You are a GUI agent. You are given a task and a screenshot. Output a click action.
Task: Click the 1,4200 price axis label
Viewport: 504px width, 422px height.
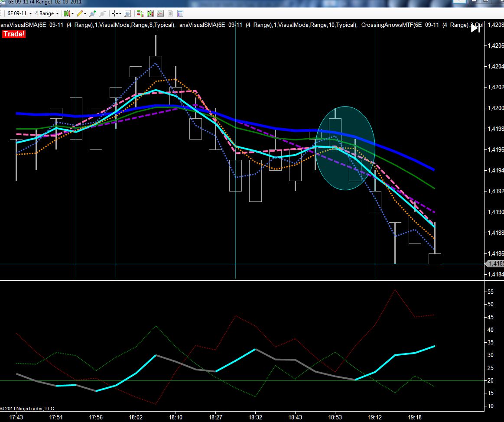tap(495, 108)
